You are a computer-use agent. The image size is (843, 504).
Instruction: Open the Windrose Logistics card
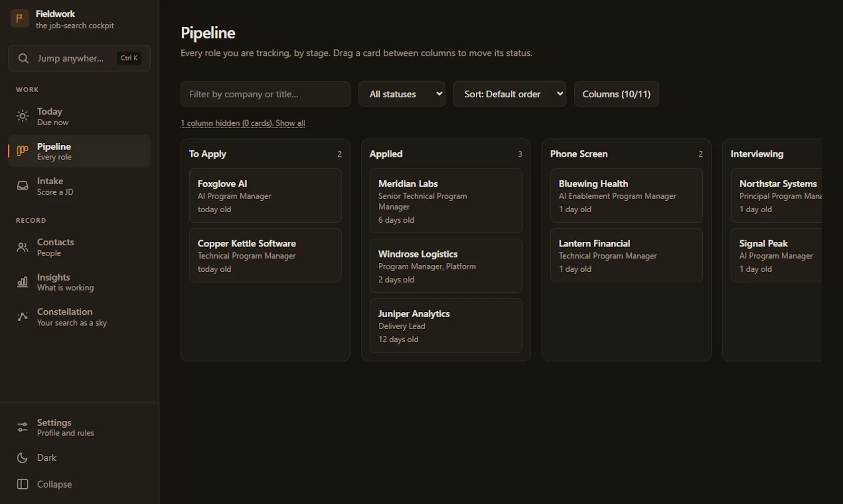(x=446, y=266)
